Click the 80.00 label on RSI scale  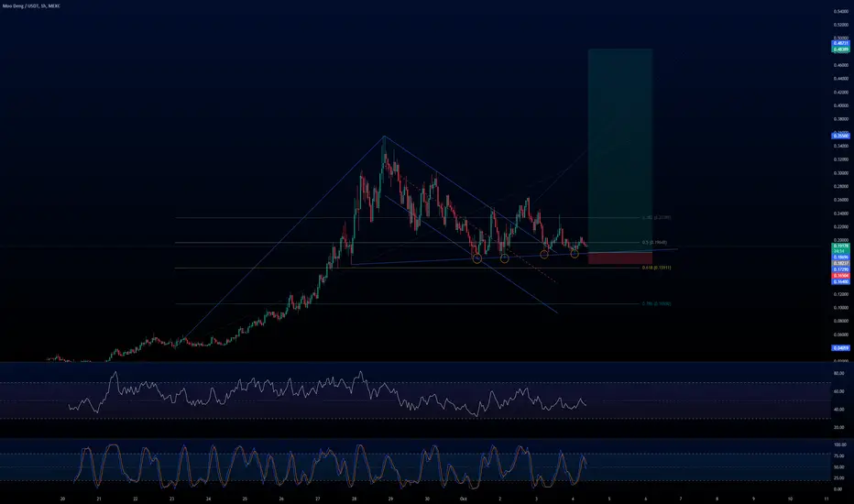tap(839, 373)
